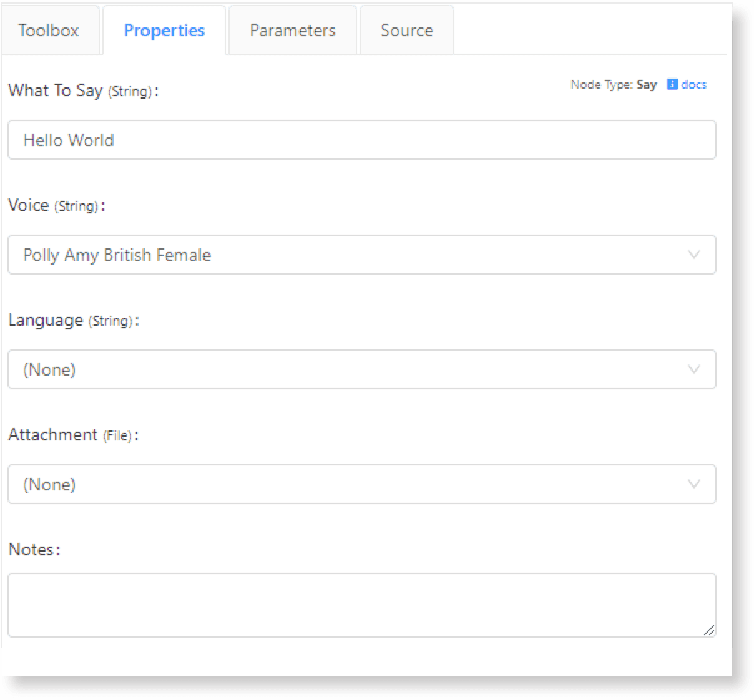
Task: Click the Notes textarea resize handle
Action: [708, 630]
